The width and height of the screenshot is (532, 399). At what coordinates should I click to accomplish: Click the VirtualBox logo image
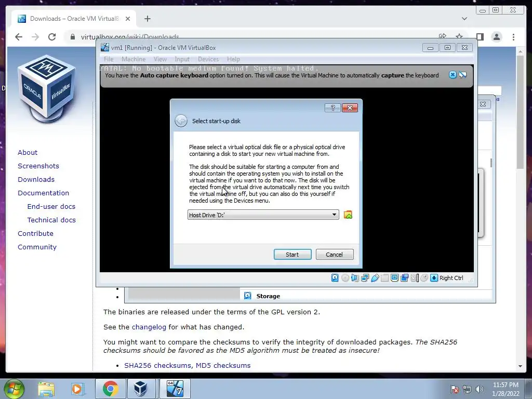click(47, 88)
